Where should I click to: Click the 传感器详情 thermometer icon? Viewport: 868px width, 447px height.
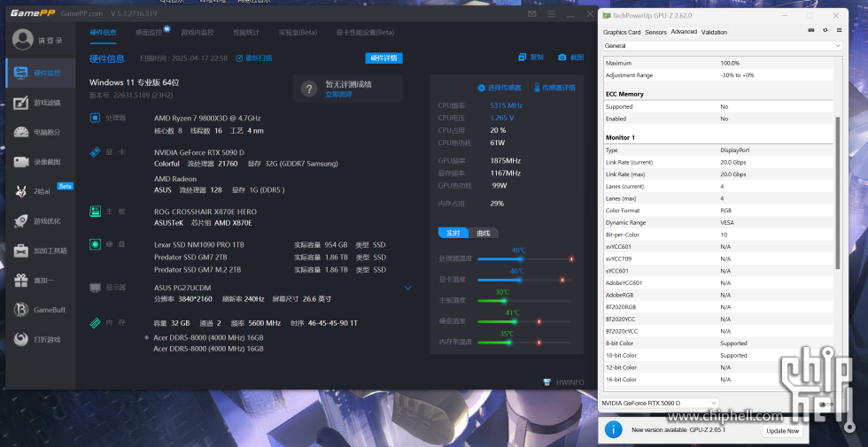pyautogui.click(x=537, y=88)
